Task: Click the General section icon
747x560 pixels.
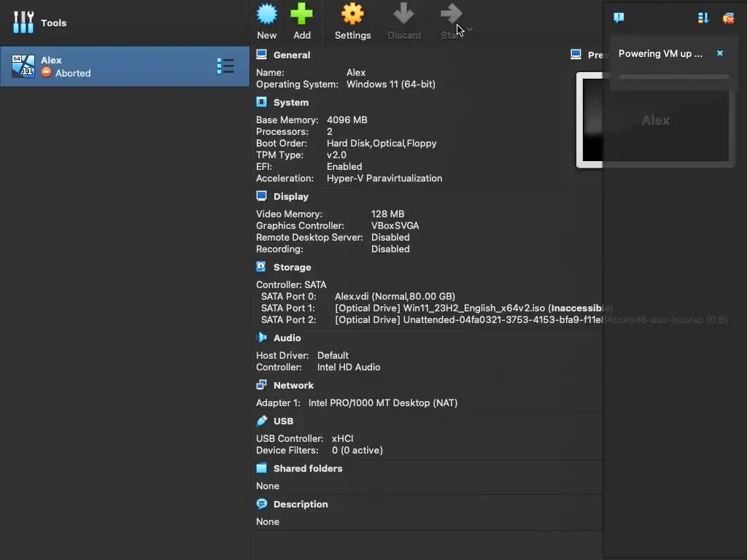Action: [262, 54]
